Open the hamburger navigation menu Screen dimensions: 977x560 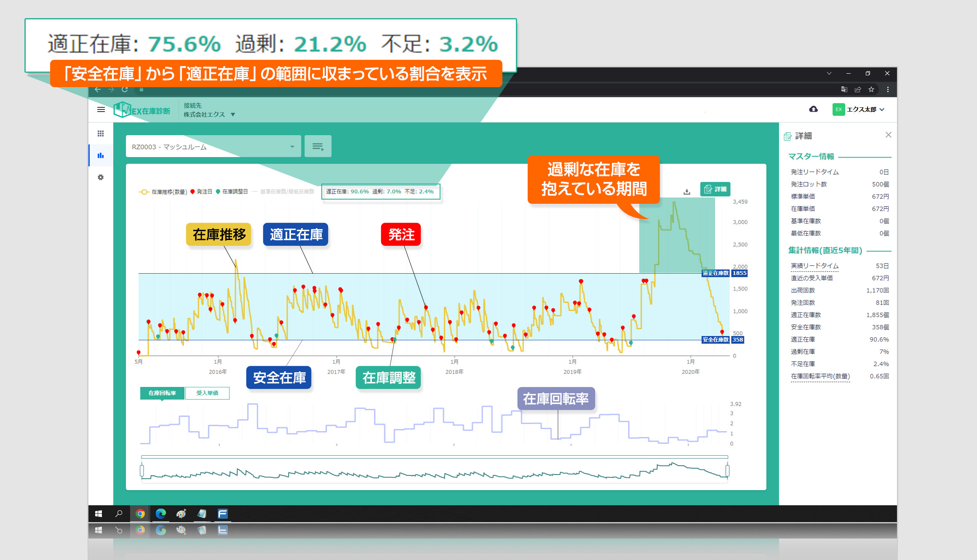click(101, 109)
